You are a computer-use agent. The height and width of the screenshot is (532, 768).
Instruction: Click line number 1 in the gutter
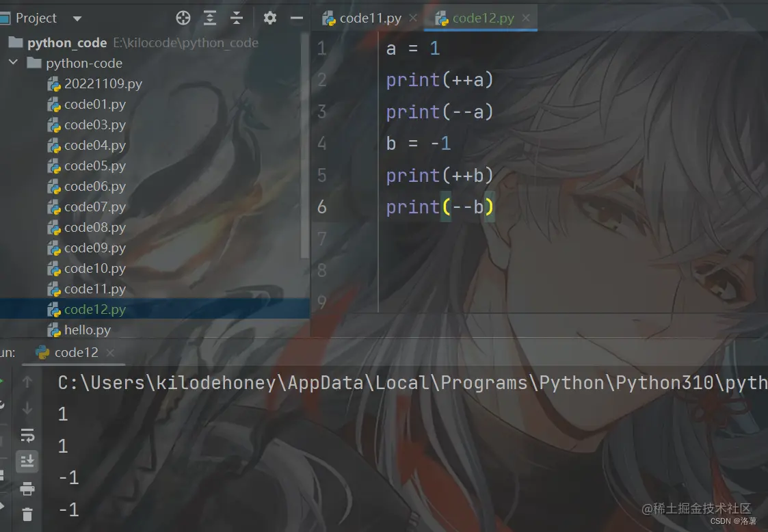[322, 49]
